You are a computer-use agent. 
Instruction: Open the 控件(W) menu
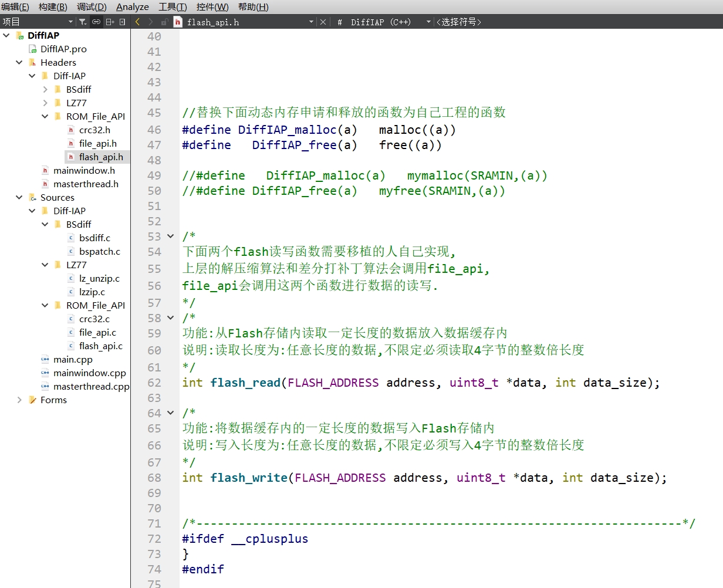click(x=212, y=7)
